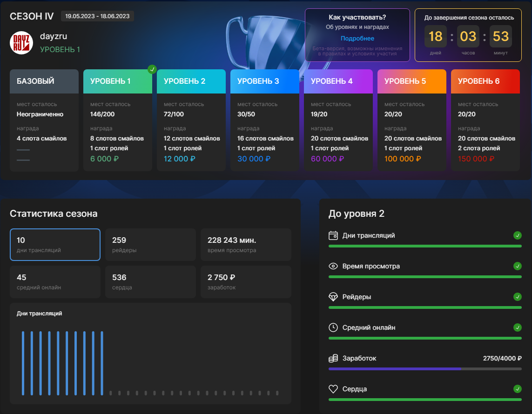The height and width of the screenshot is (414, 532).
Task: Click the completed checkmark for Рейдеры
Action: click(x=517, y=297)
